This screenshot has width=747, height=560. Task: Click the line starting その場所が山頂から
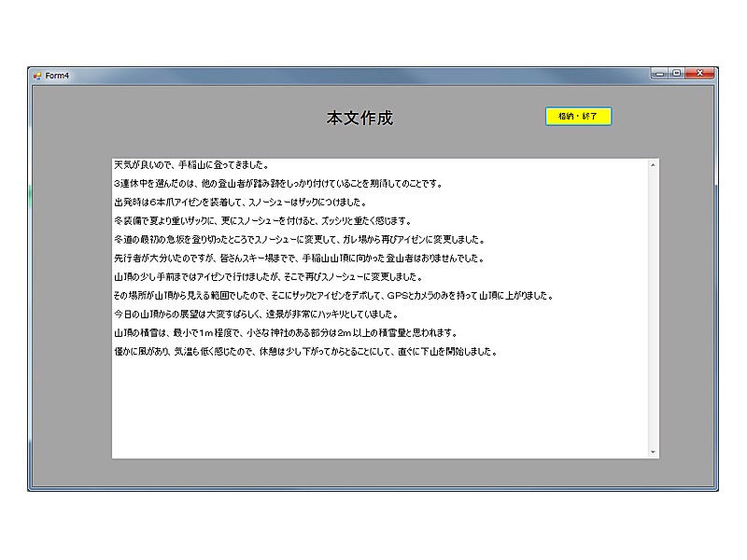(327, 296)
